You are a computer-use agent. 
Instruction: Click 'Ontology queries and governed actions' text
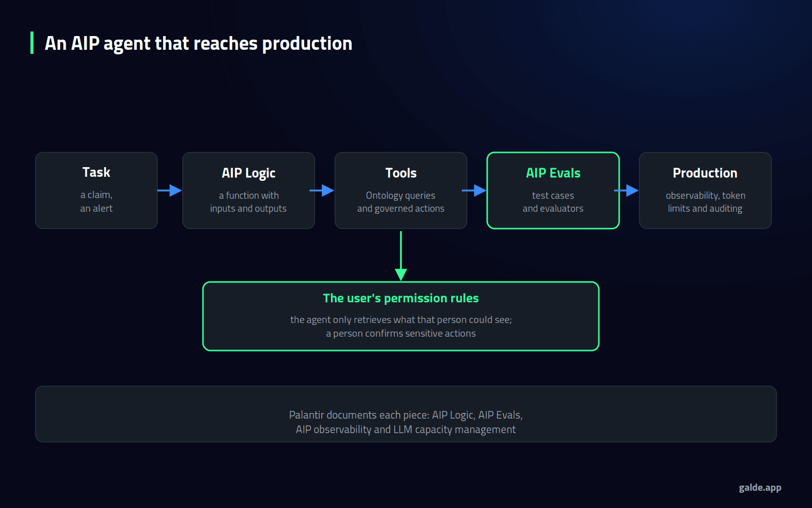401,202
